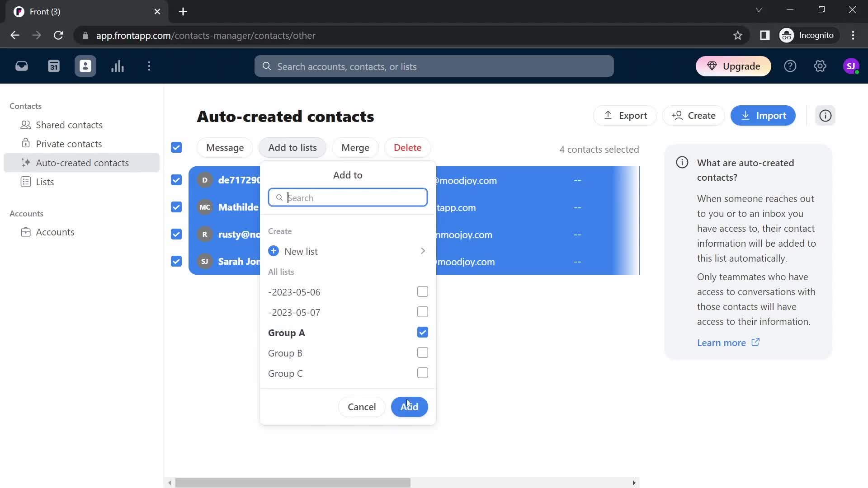Viewport: 868px width, 488px height.
Task: Select the Auto-created contacts tab
Action: coord(82,163)
